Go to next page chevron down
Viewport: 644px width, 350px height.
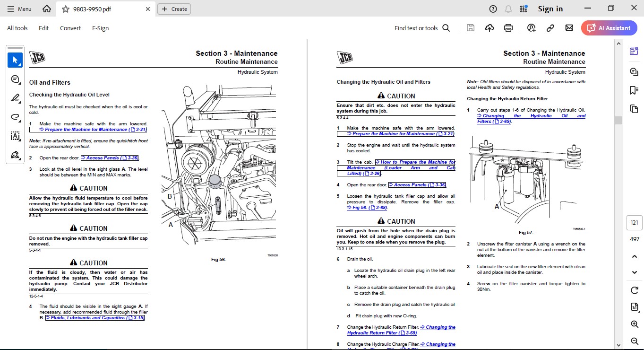point(635,272)
